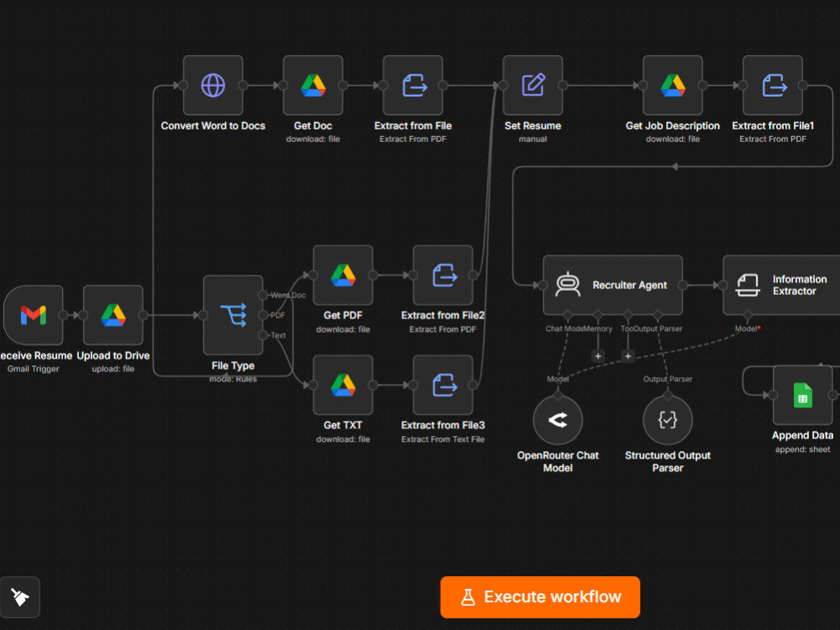Select the Extract from File1 node
The width and height of the screenshot is (840, 630).
pyautogui.click(x=773, y=85)
